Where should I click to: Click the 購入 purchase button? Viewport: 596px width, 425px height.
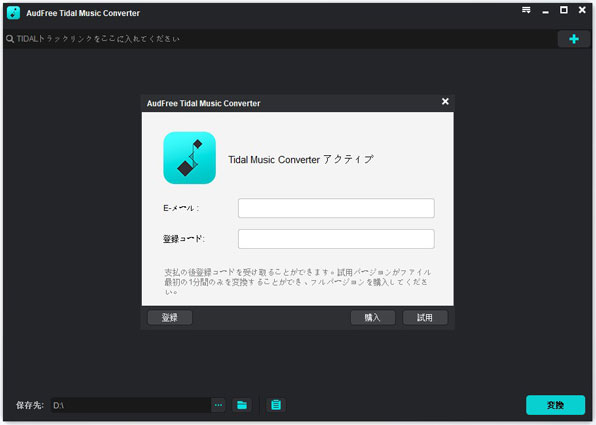pos(372,317)
